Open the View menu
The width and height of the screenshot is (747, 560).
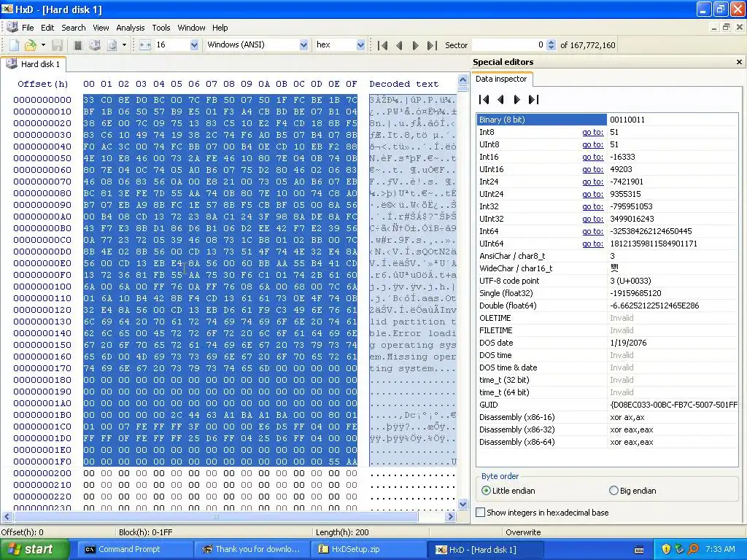[x=101, y=28]
